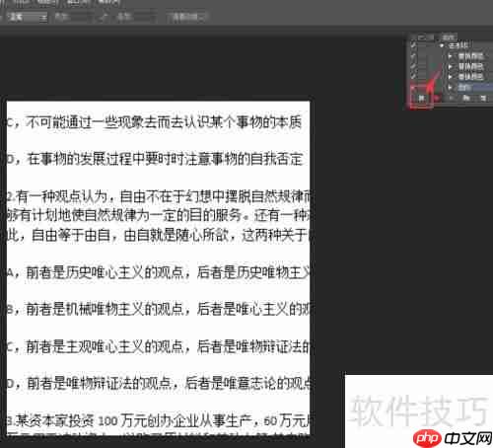This screenshot has height=448, width=493.
Task: Toggle the checkmark beside the third action
Action: (x=413, y=77)
